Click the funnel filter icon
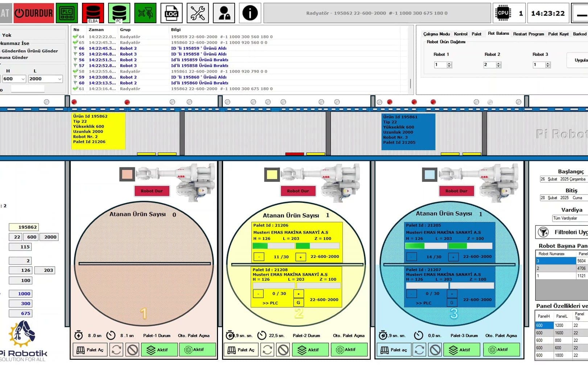Screen dimensions: 588x367 [543, 232]
